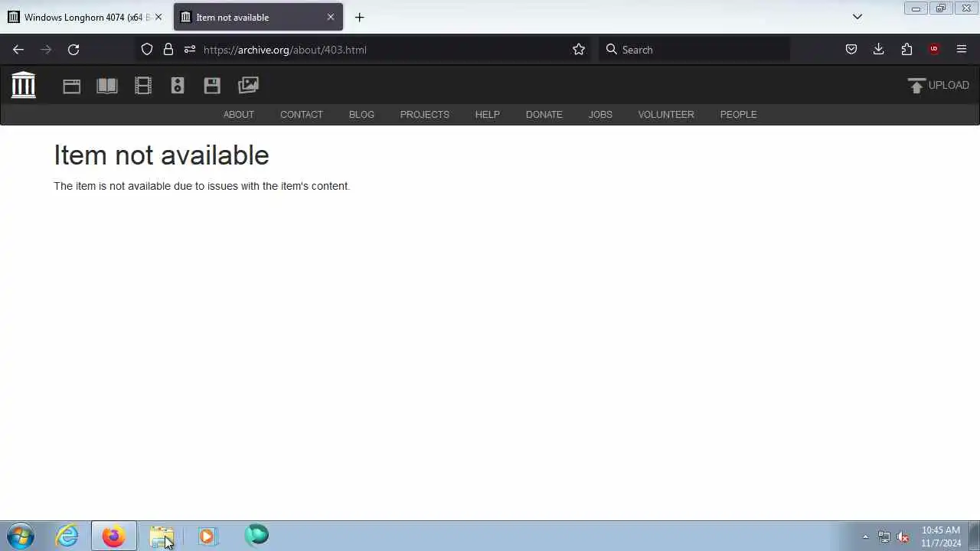The image size is (980, 551).
Task: Go to the VOLUNTEER page link
Action: tap(666, 115)
